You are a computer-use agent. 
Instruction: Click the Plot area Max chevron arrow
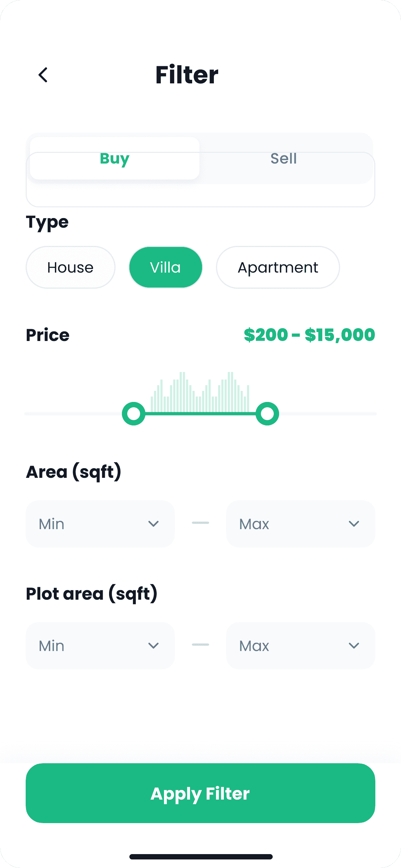354,646
